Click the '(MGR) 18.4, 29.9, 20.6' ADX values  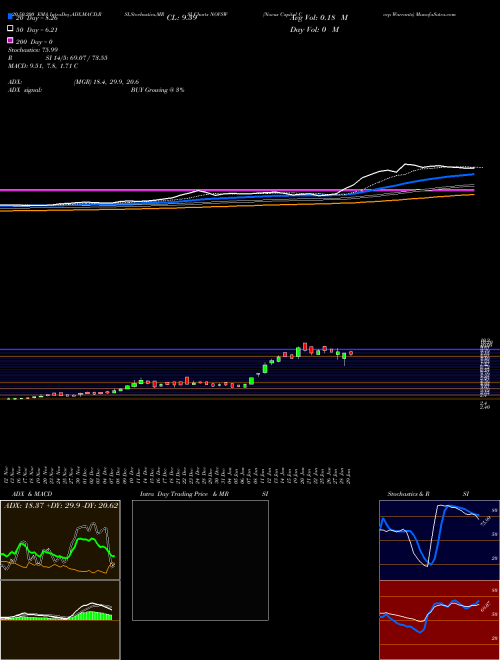pyautogui.click(x=106, y=82)
